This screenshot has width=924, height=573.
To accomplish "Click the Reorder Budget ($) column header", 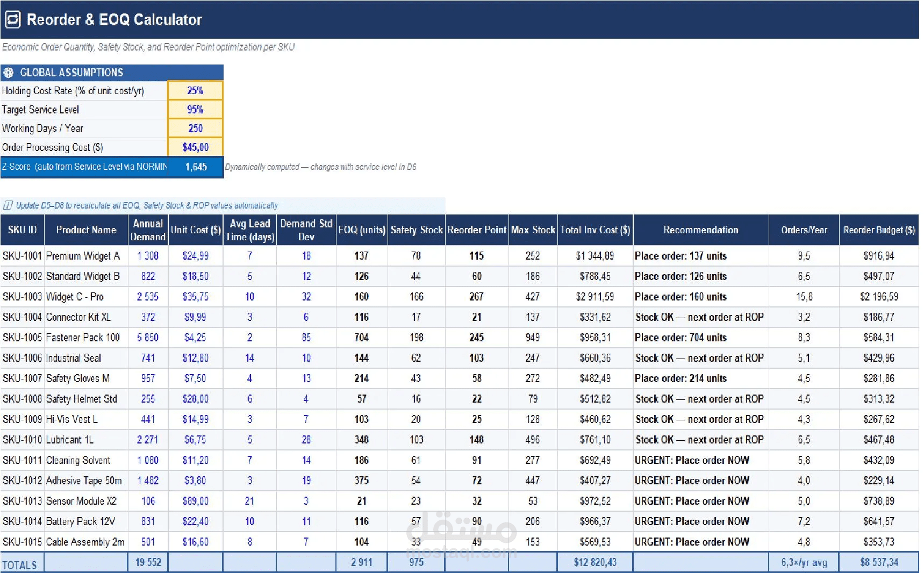I will pyautogui.click(x=879, y=230).
